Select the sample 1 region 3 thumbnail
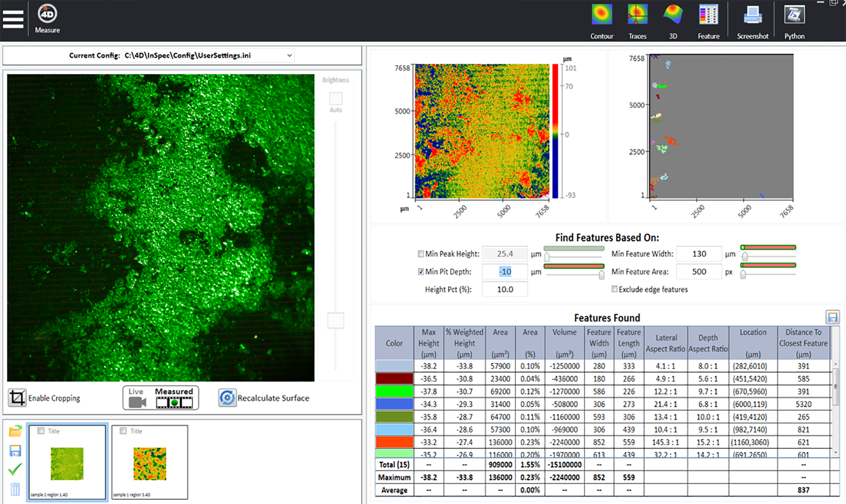846x504 pixels. point(150,463)
